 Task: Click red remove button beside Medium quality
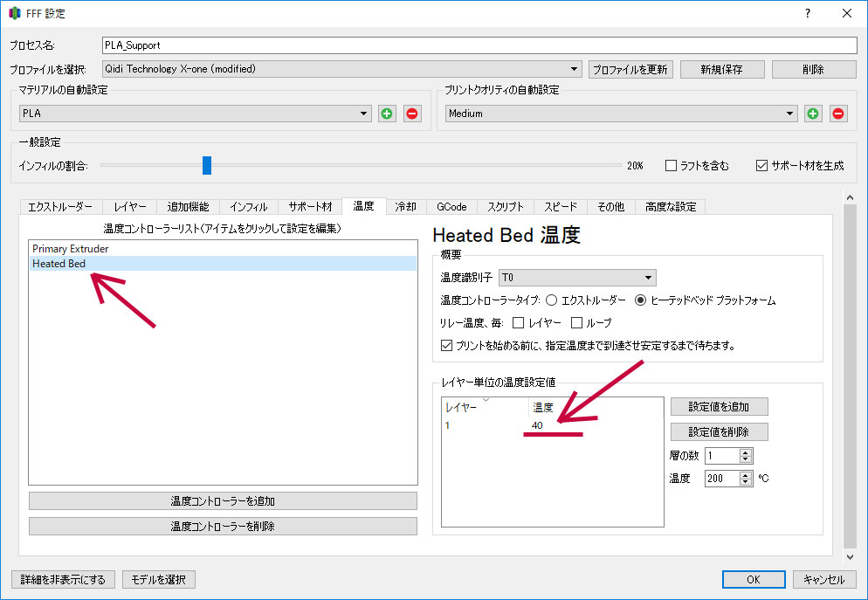[x=837, y=114]
